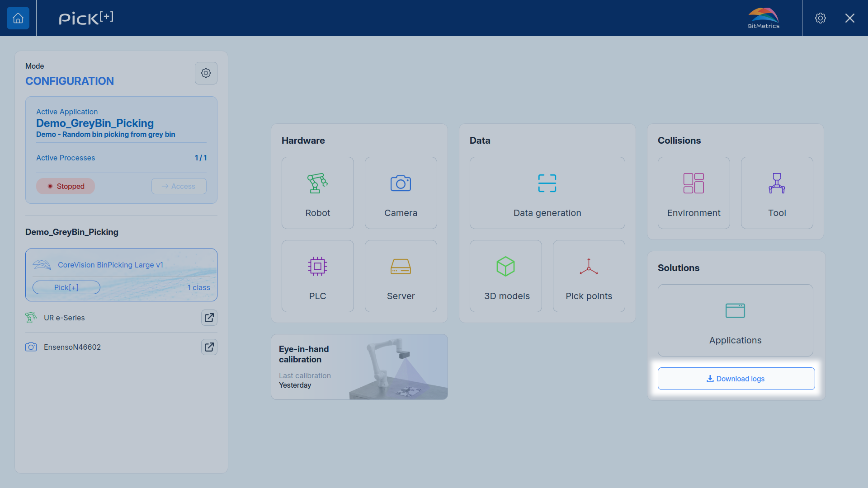868x488 pixels.
Task: Open the Pick points tile
Action: (589, 276)
